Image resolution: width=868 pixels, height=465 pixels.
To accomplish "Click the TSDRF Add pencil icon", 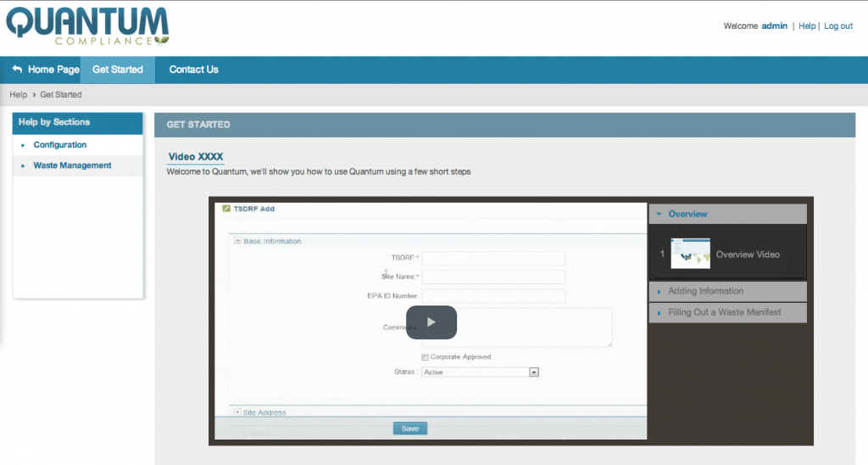I will coord(225,209).
